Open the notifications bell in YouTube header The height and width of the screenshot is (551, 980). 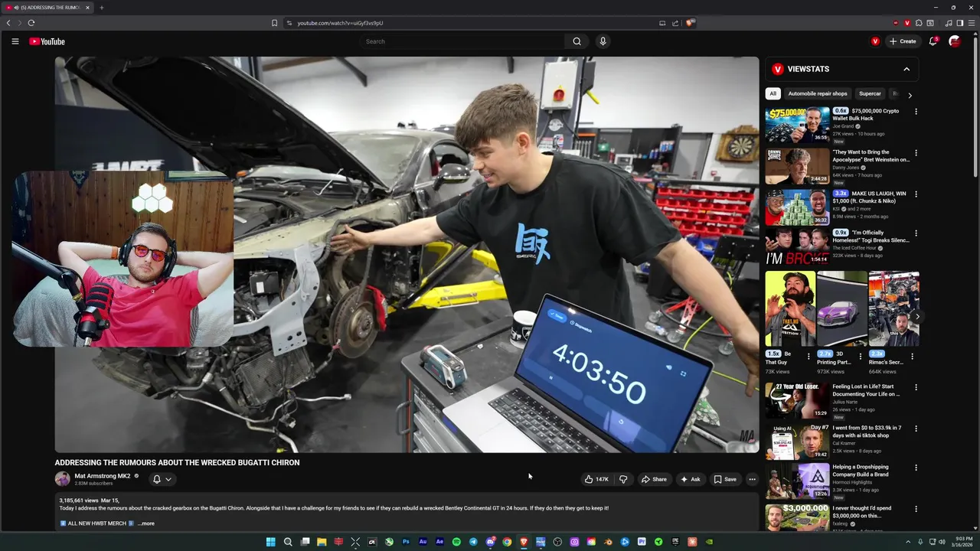point(933,41)
